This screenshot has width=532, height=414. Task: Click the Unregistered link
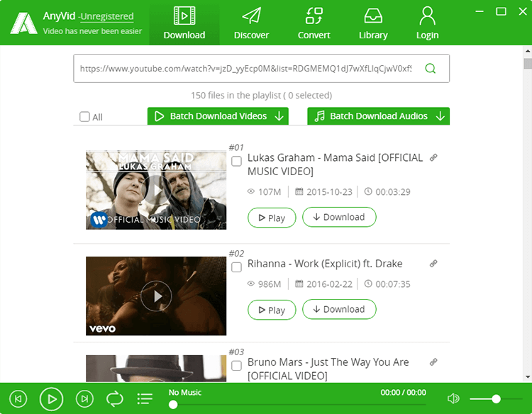(x=107, y=16)
